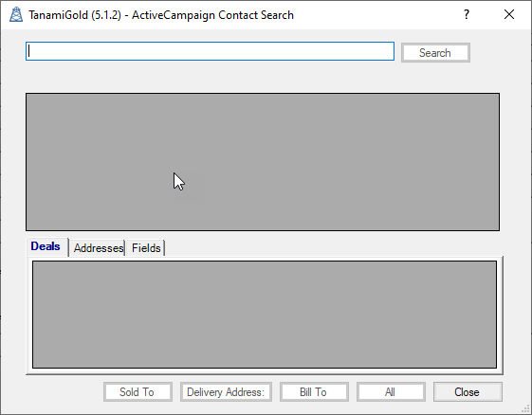The width and height of the screenshot is (532, 415).
Task: Click inside the upper contact results grid
Action: 263,162
